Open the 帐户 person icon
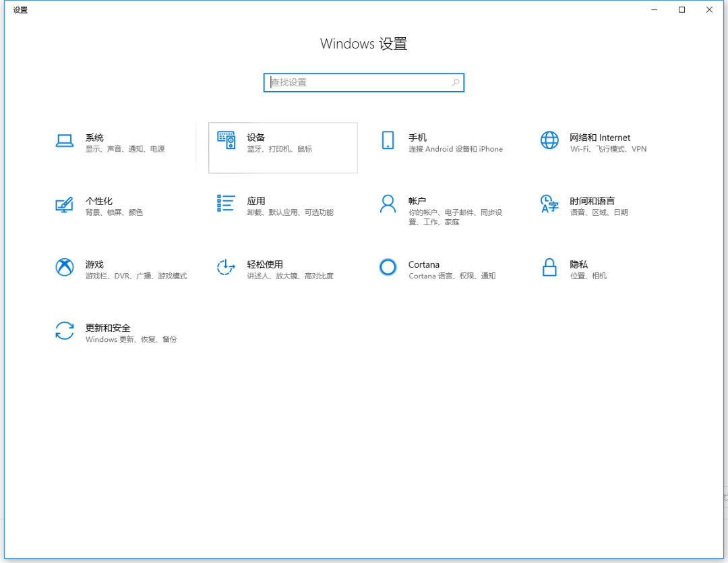 pyautogui.click(x=388, y=204)
